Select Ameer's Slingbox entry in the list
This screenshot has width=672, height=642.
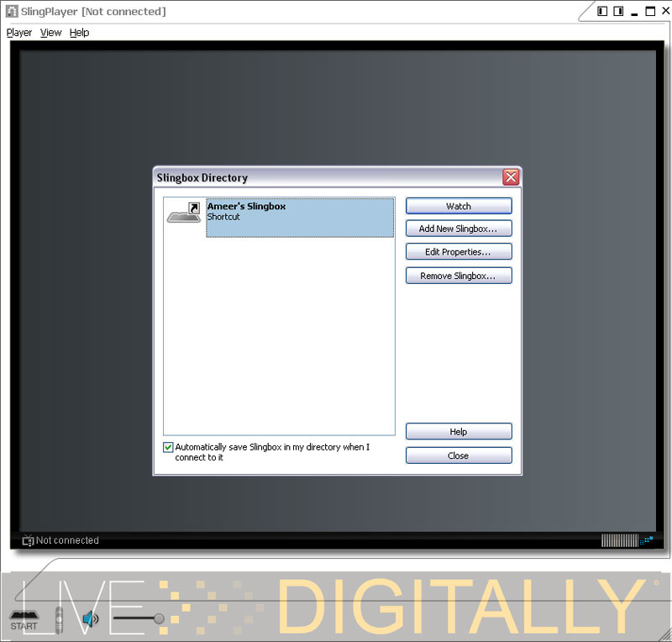[x=299, y=218]
